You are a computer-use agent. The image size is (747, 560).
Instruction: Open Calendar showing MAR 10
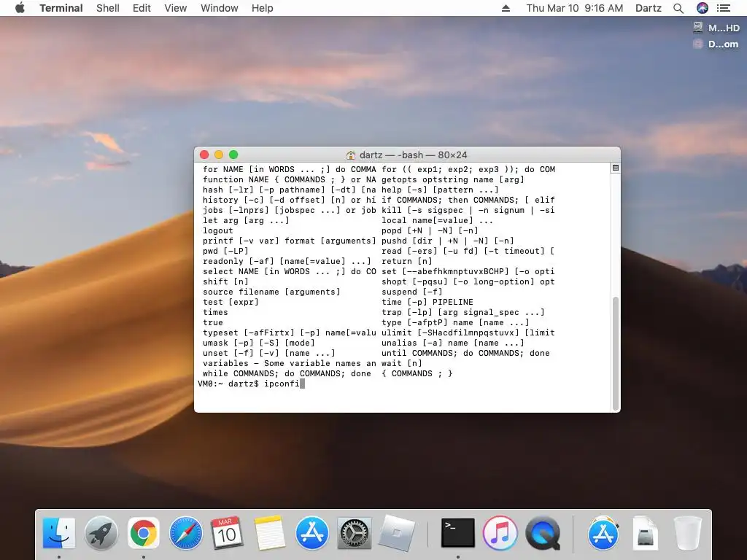[x=227, y=533]
